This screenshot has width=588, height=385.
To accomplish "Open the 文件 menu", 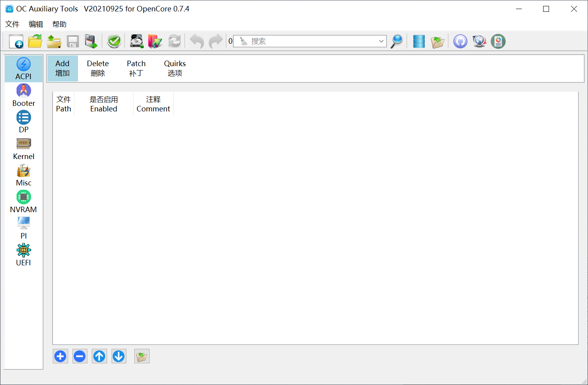I will tap(12, 24).
